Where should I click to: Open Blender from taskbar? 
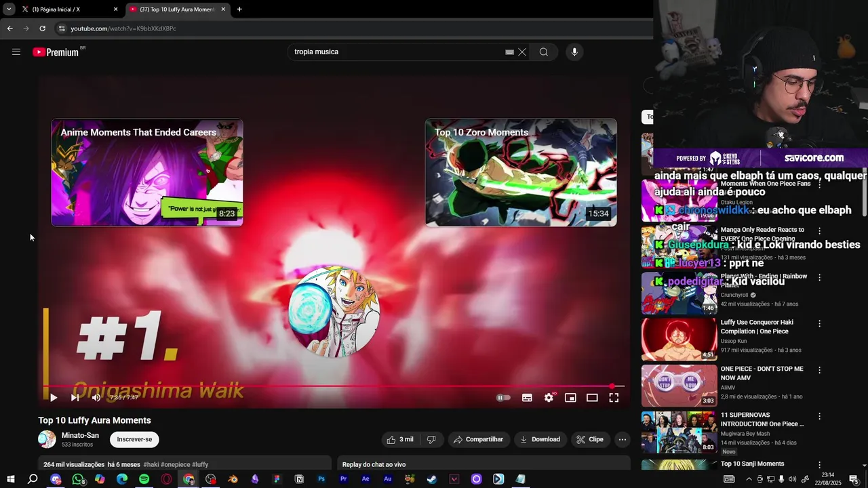(x=233, y=479)
